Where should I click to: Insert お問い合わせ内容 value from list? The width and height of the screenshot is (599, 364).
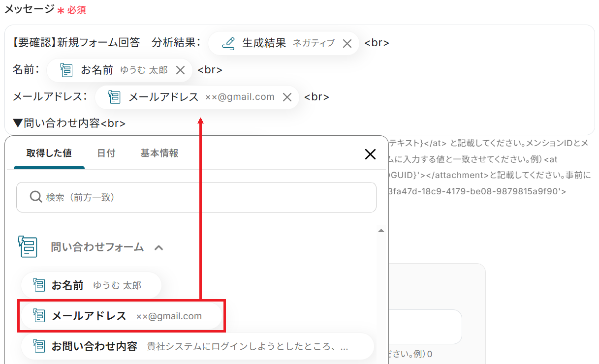click(197, 346)
